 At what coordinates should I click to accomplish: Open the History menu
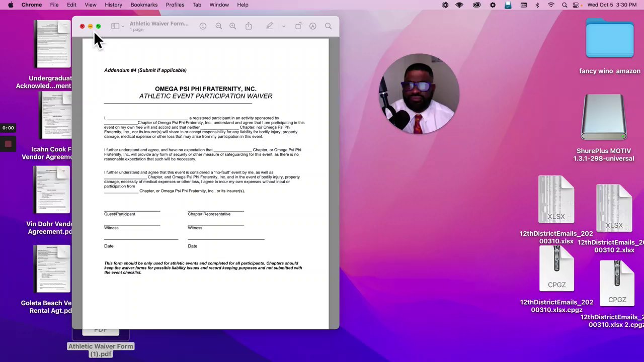point(113,5)
